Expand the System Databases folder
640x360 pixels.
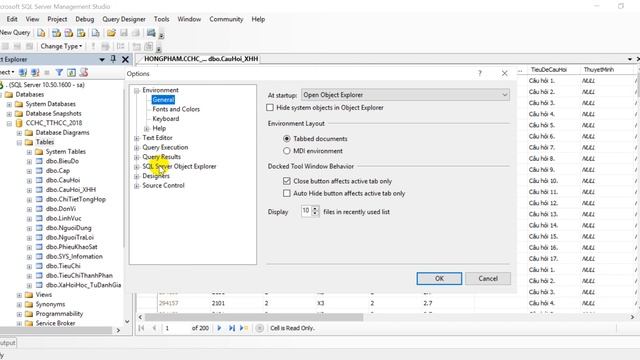9,104
